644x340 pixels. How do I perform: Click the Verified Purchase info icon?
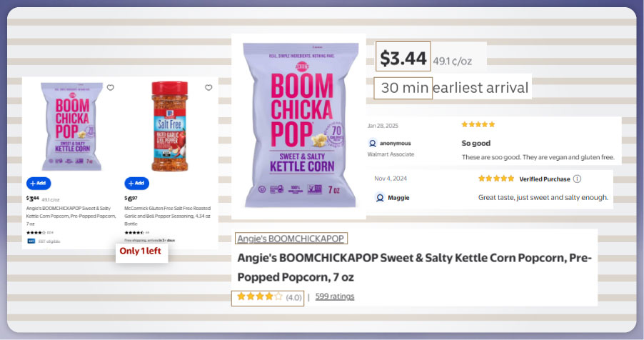tap(577, 179)
